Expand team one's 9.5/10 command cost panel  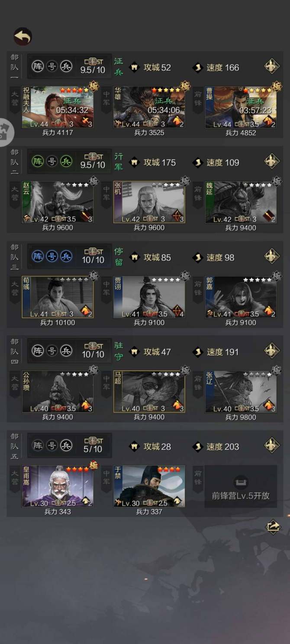point(93,66)
